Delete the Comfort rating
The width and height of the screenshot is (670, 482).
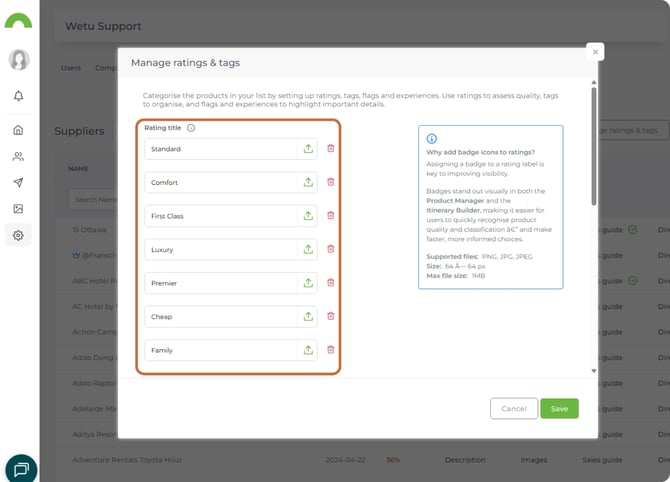pos(331,182)
